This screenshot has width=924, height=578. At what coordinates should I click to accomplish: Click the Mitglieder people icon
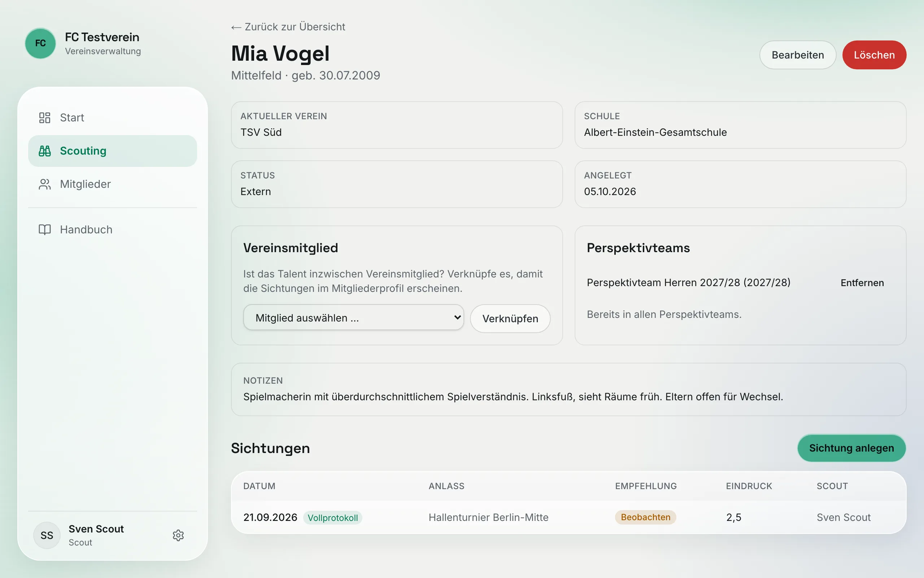(x=45, y=184)
